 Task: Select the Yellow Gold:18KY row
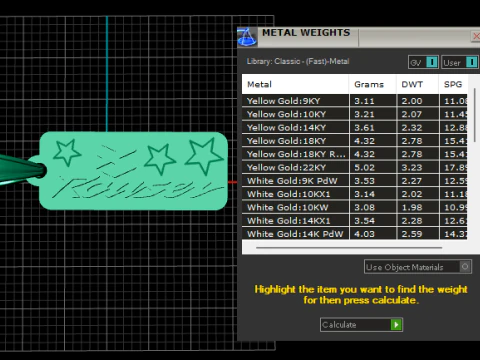click(x=355, y=141)
